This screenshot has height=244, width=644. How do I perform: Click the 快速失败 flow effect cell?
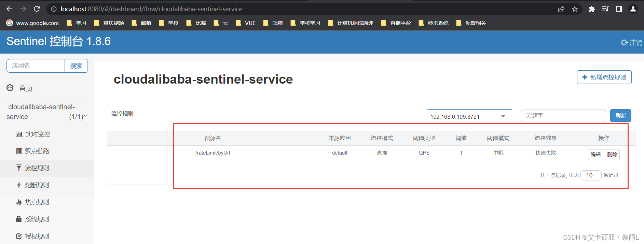coord(546,153)
